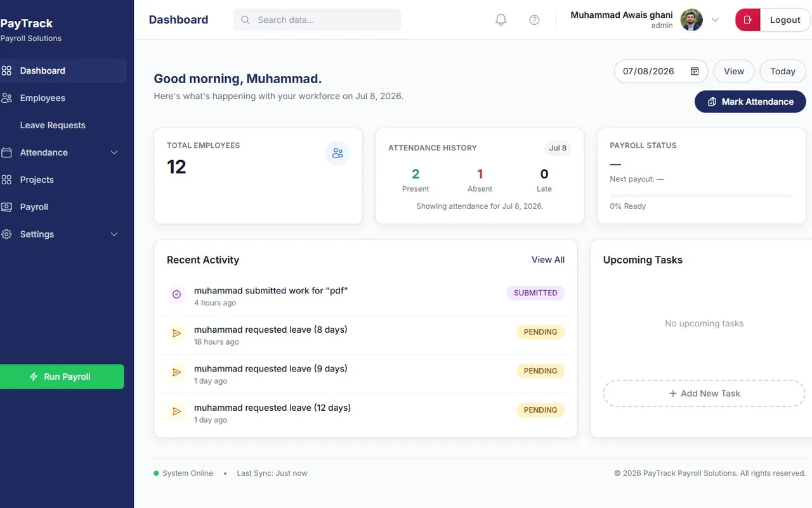Click the Total Employees people icon

(337, 153)
